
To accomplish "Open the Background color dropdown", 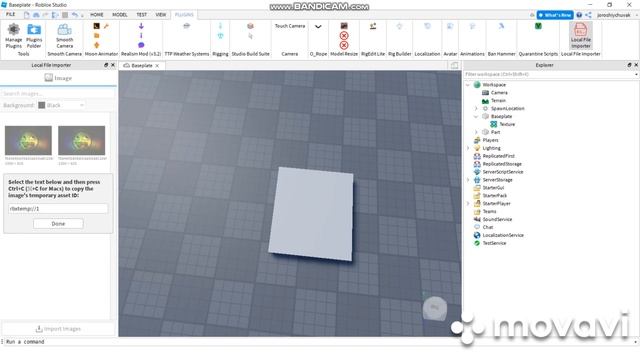I will click(61, 105).
